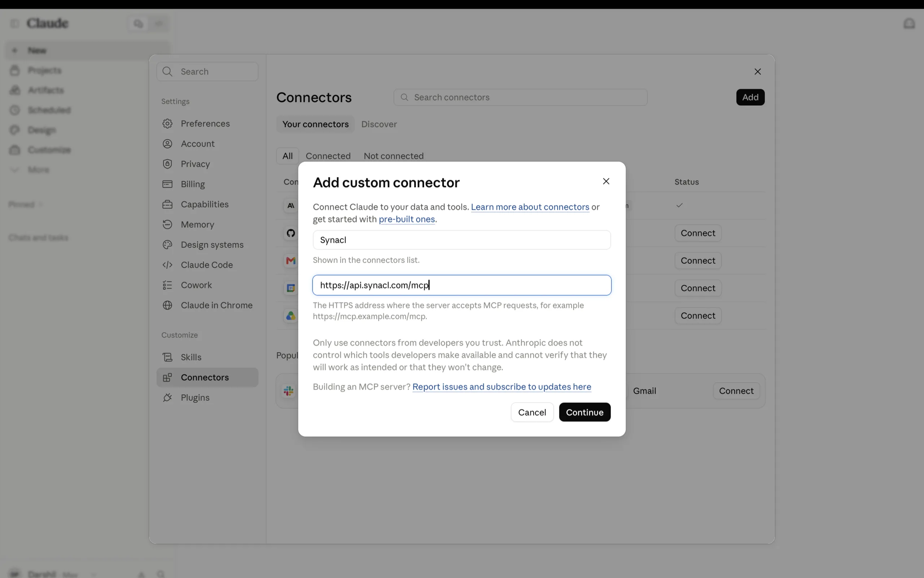This screenshot has height=578, width=924.
Task: Switch to the Discover tab
Action: point(379,124)
